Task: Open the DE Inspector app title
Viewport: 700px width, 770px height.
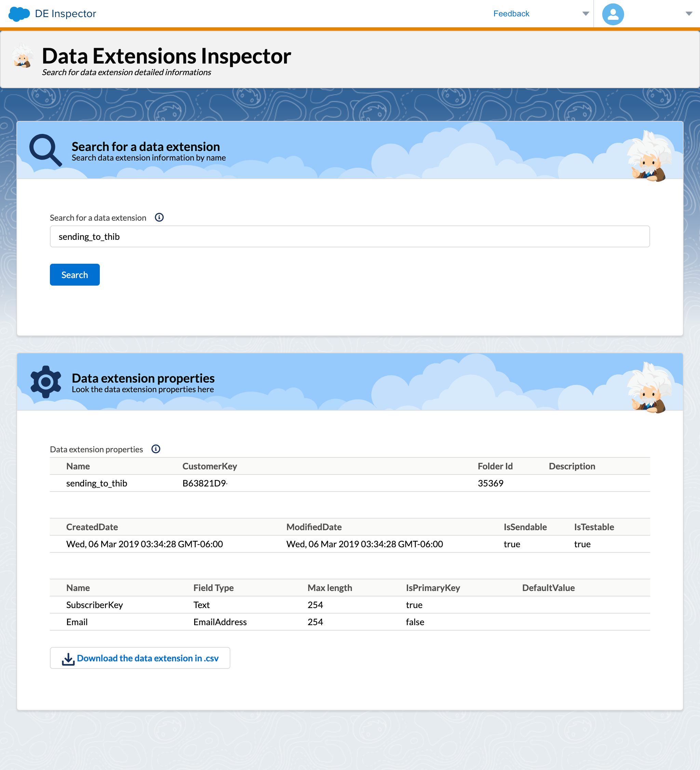Action: pos(65,14)
